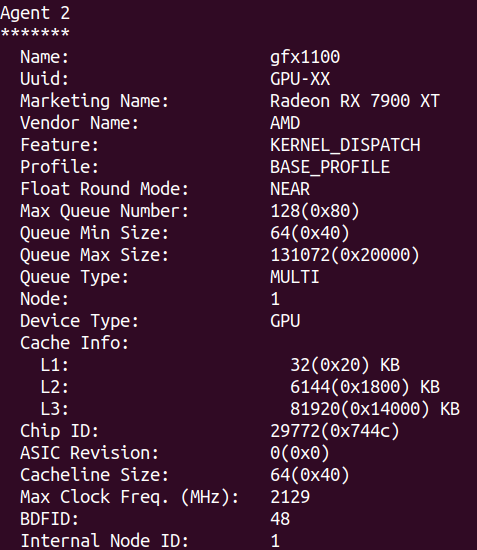Click the 'GPU-XX' Uuid value
477x550 pixels.
pyautogui.click(x=300, y=79)
